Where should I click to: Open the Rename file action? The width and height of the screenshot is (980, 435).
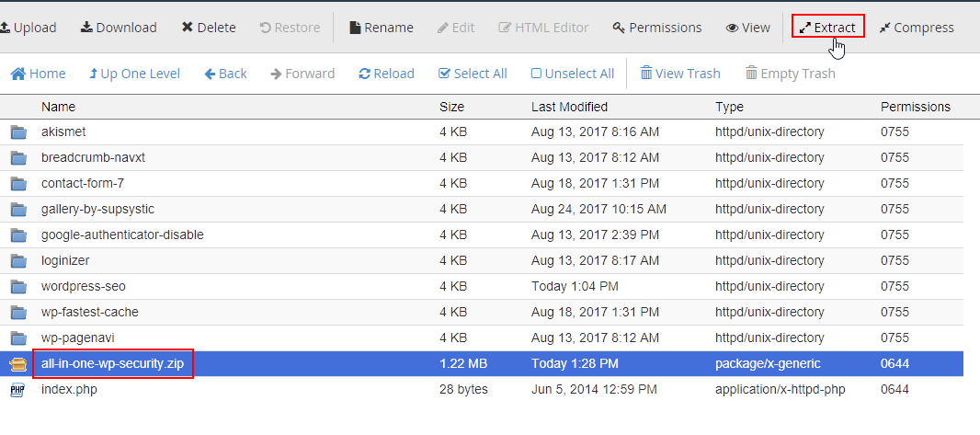click(x=382, y=28)
